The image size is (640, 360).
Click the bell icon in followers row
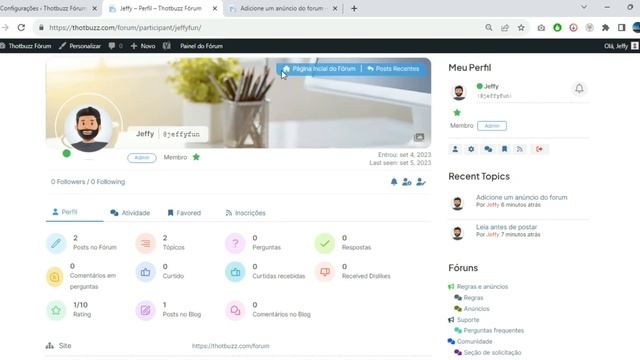click(394, 182)
